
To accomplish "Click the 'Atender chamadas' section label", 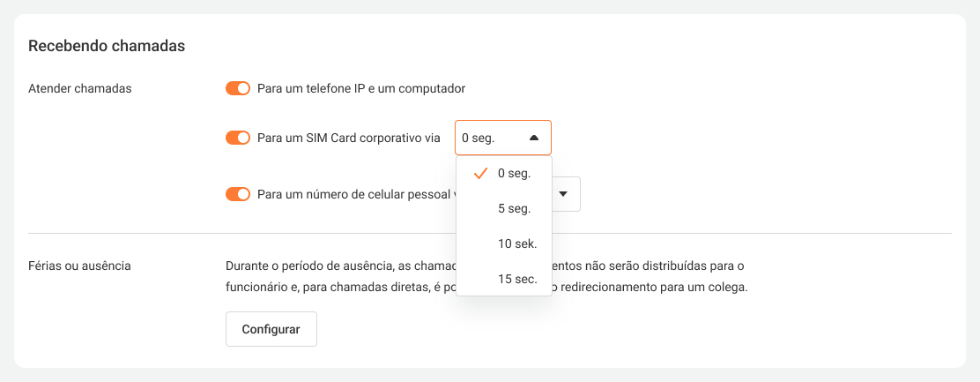I will click(79, 88).
